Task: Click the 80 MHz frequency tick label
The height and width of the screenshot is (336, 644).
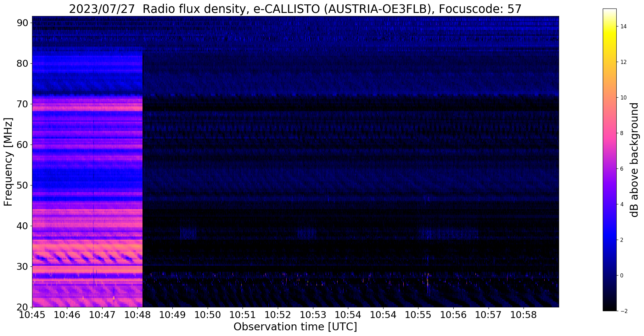Action: (x=22, y=64)
